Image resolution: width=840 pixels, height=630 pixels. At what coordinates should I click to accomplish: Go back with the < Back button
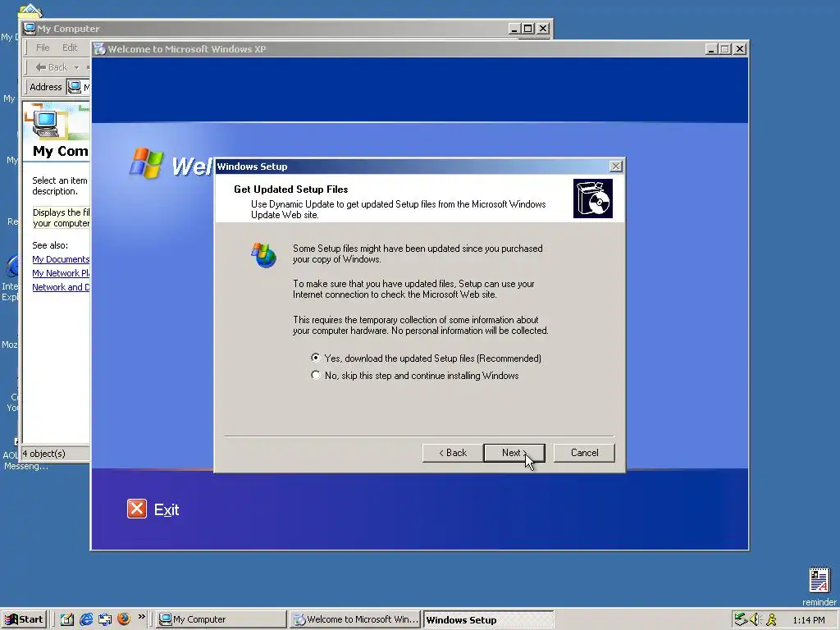453,453
